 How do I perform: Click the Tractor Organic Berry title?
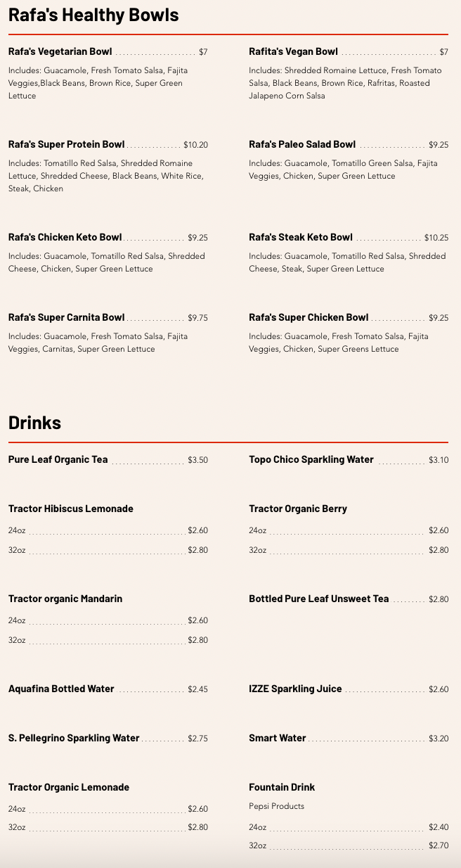(298, 509)
